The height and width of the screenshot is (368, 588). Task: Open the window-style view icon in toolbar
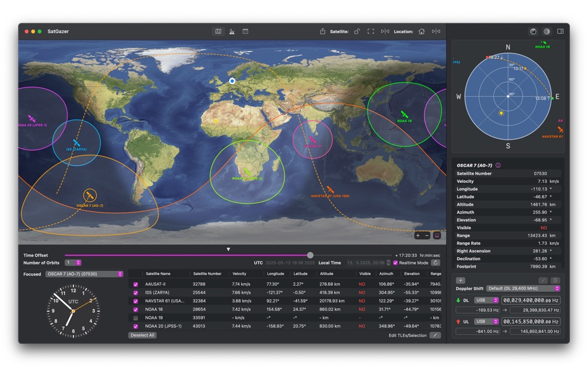[245, 32]
